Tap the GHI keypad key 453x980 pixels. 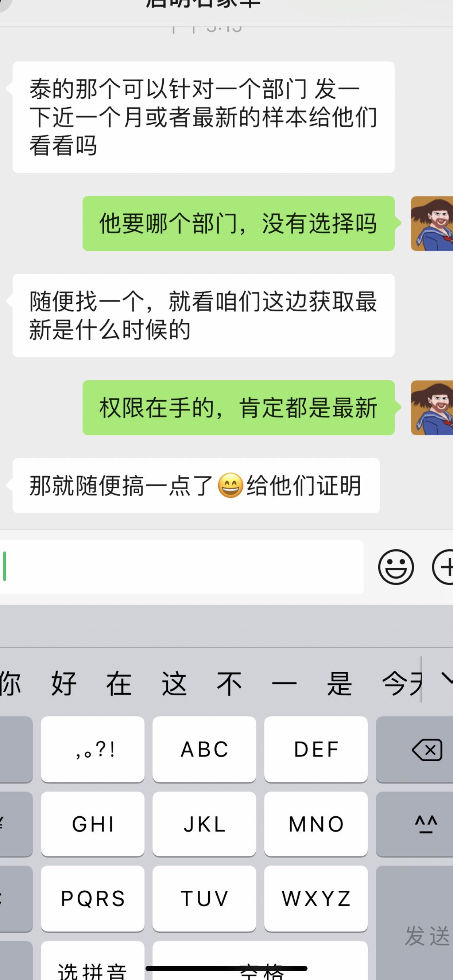coord(93,824)
